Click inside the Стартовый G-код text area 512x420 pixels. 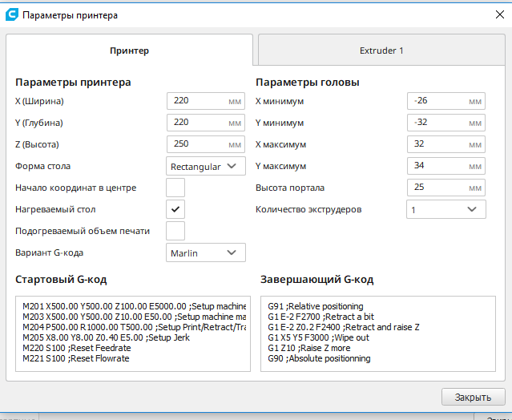pyautogui.click(x=133, y=333)
